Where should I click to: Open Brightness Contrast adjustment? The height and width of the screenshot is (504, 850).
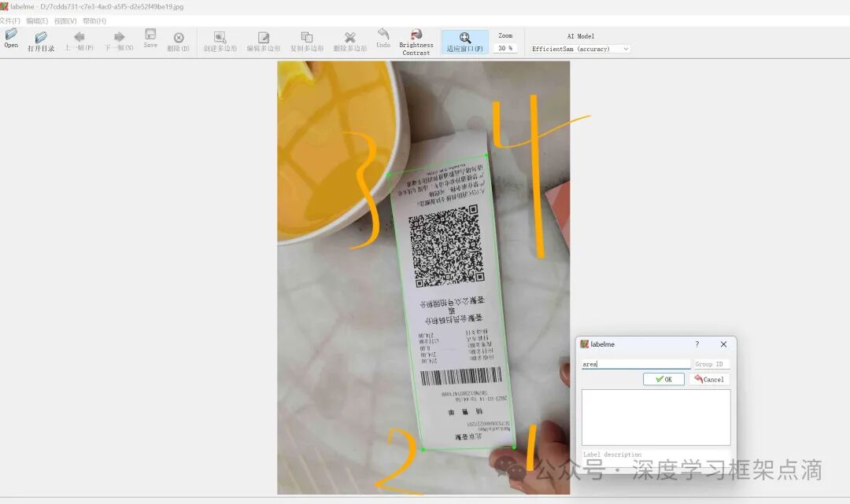pos(416,42)
